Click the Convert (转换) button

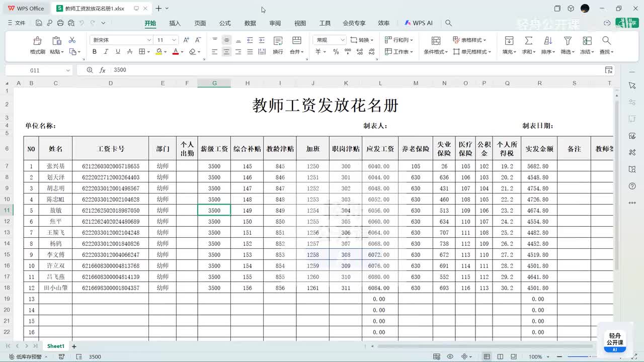coord(362,40)
